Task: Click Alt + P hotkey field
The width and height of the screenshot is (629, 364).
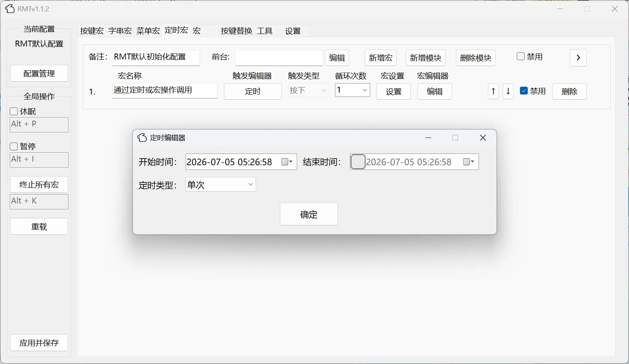Action: tap(39, 125)
